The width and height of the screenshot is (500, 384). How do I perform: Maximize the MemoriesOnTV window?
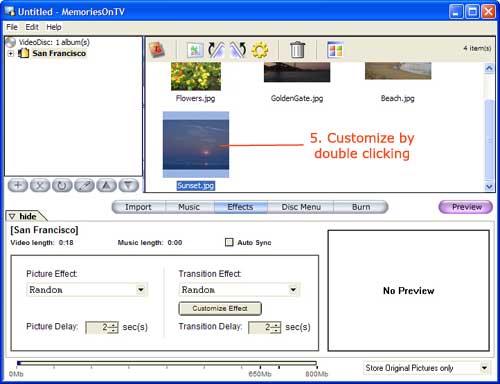coord(472,12)
